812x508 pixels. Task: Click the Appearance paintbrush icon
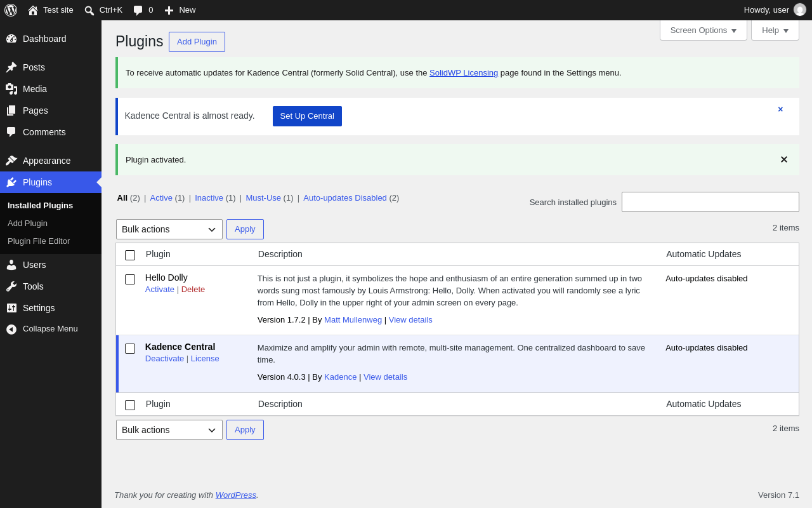click(x=11, y=161)
